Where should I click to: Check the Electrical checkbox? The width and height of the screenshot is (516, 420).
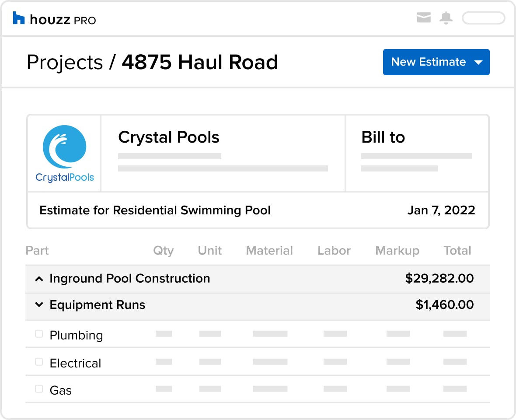click(x=39, y=362)
